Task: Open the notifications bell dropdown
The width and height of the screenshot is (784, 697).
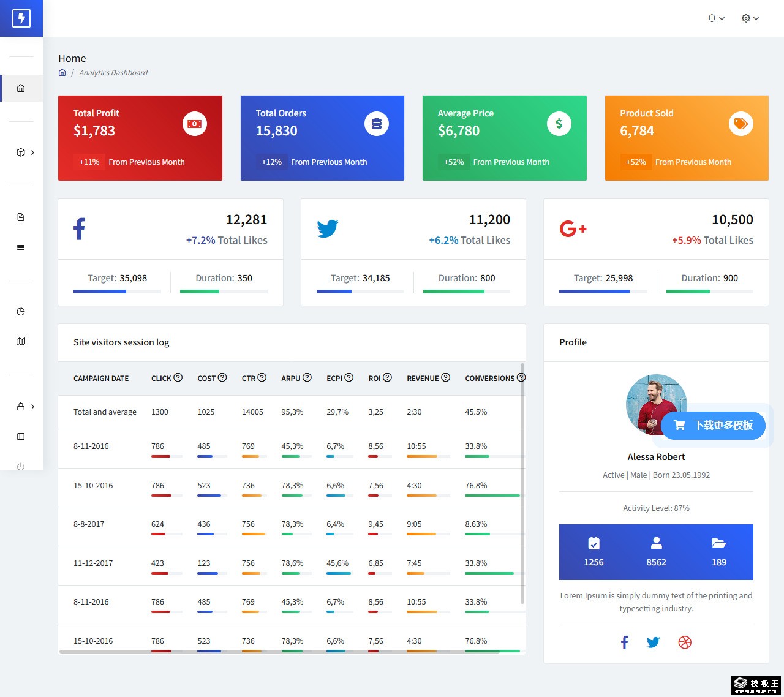Action: [715, 18]
